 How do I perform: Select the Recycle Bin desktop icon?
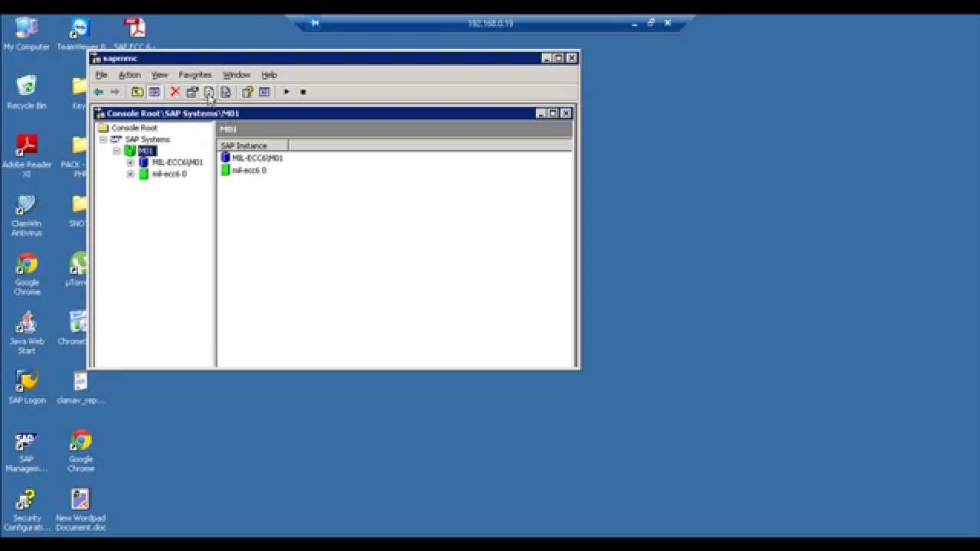[27, 93]
